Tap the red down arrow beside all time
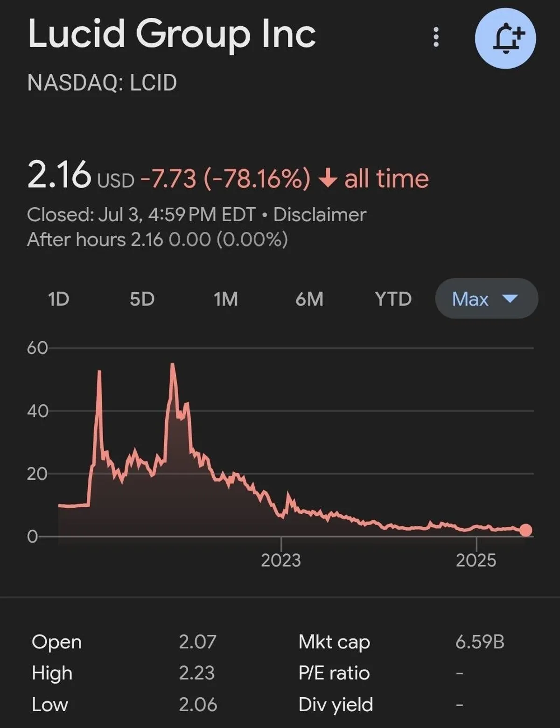The height and width of the screenshot is (728, 560). [x=328, y=178]
